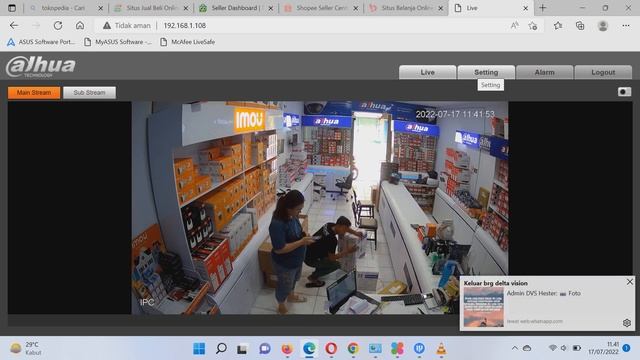The height and width of the screenshot is (360, 640).
Task: Open a new browser tab
Action: coord(542,8)
